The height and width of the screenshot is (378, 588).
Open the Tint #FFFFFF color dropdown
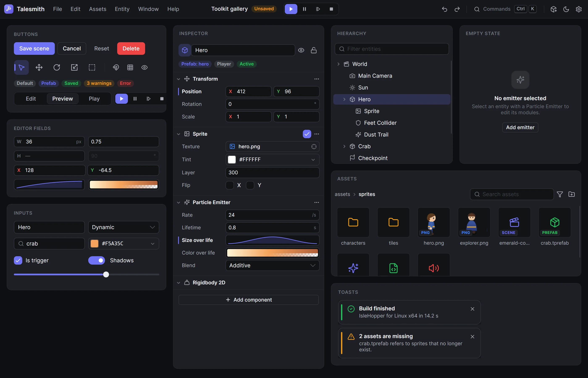point(272,160)
